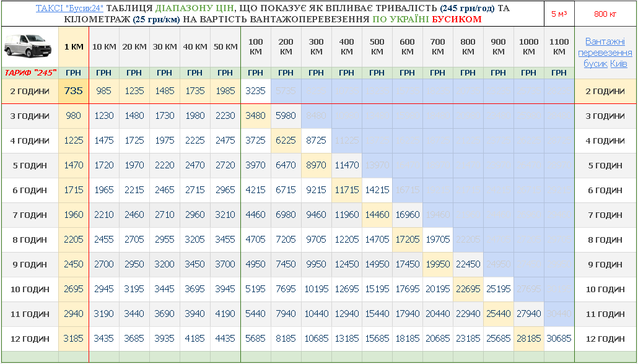Click the 6225 highlighted price cell

286,141
